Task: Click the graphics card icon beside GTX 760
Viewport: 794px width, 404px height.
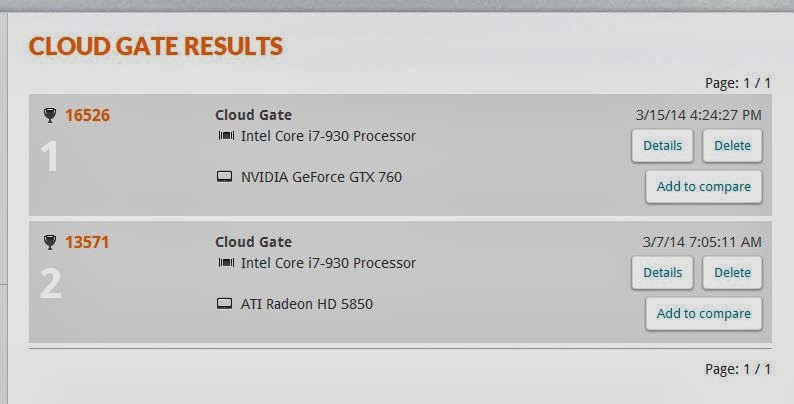Action: [225, 176]
